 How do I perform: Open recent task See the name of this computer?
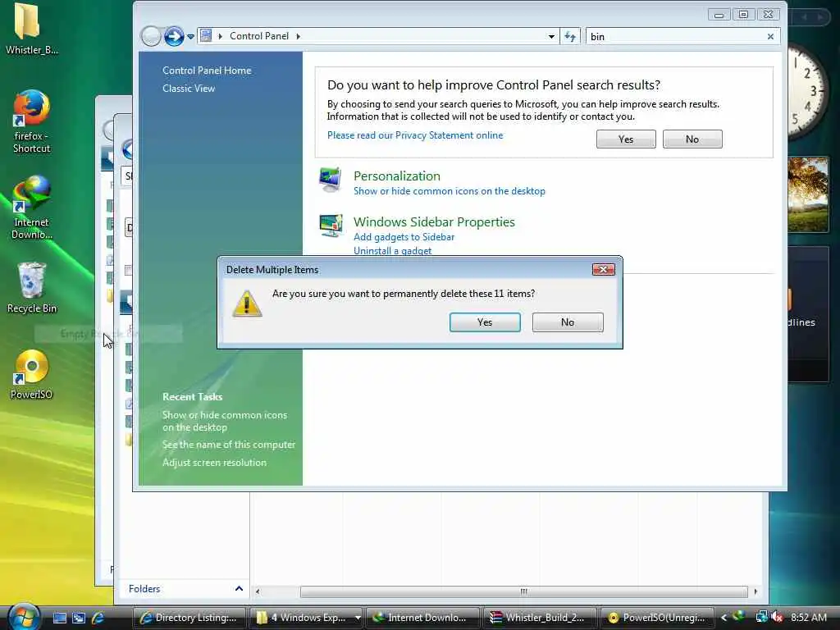click(x=229, y=445)
